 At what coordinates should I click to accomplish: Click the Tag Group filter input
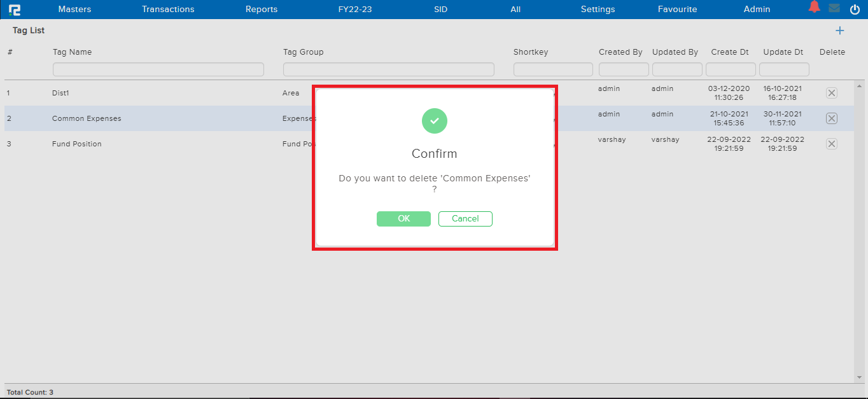[388, 69]
